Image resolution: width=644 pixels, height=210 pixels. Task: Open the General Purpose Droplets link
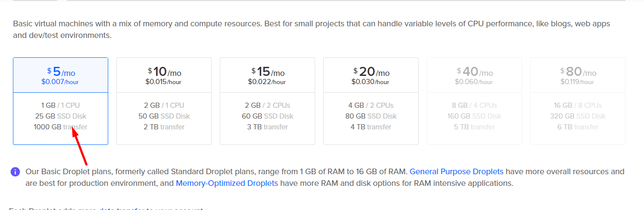(456, 172)
